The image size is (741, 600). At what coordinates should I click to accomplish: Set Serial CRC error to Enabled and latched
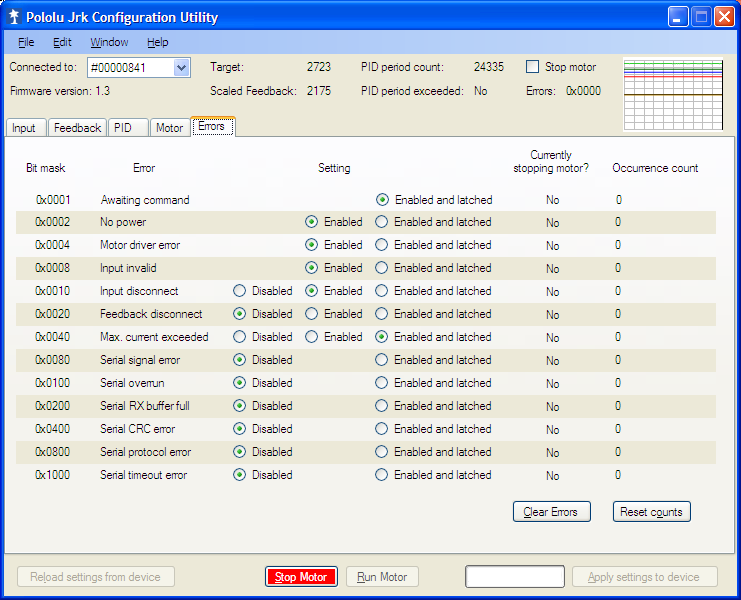(x=381, y=429)
